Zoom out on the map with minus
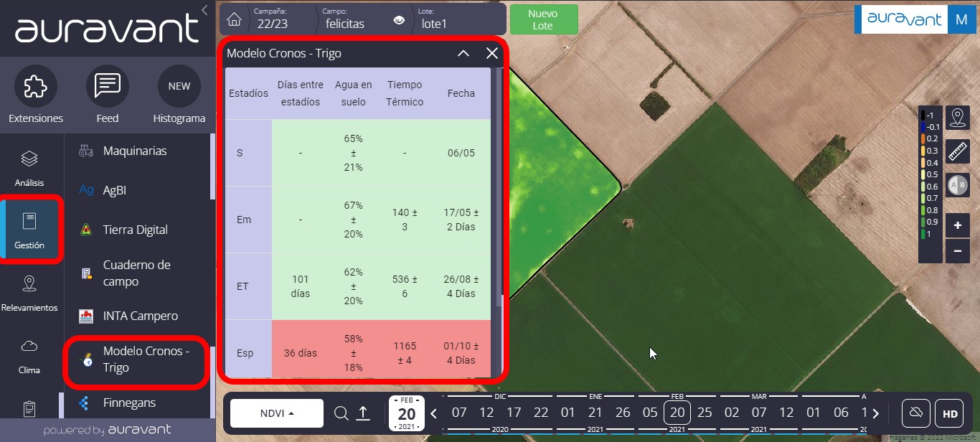The height and width of the screenshot is (442, 980). pyautogui.click(x=957, y=251)
